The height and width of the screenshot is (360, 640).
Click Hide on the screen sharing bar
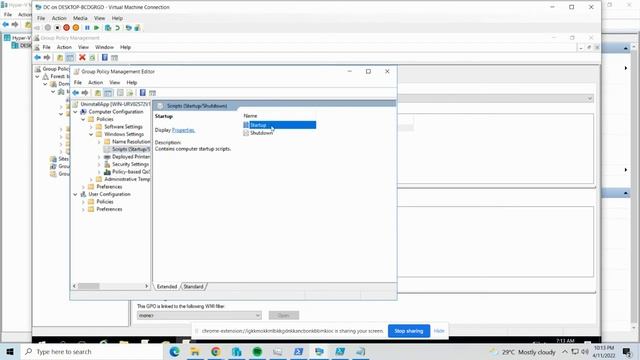tap(439, 331)
